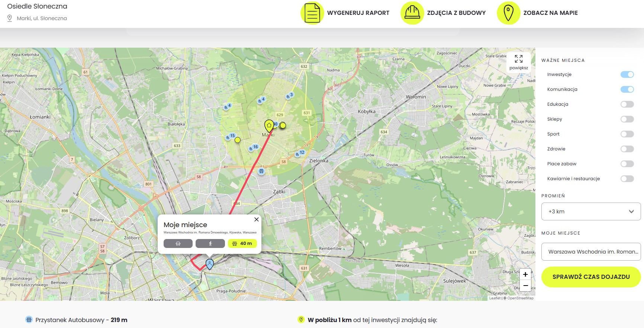Open the Leaflet attribution link
Image resolution: width=644 pixels, height=328 pixels.
(495, 298)
